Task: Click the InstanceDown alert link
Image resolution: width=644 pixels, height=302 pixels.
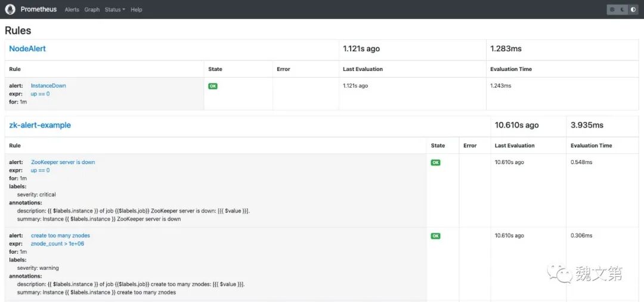Action: point(48,86)
